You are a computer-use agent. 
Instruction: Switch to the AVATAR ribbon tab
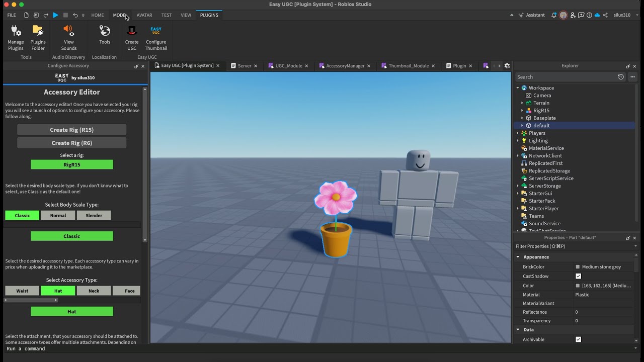(x=144, y=15)
